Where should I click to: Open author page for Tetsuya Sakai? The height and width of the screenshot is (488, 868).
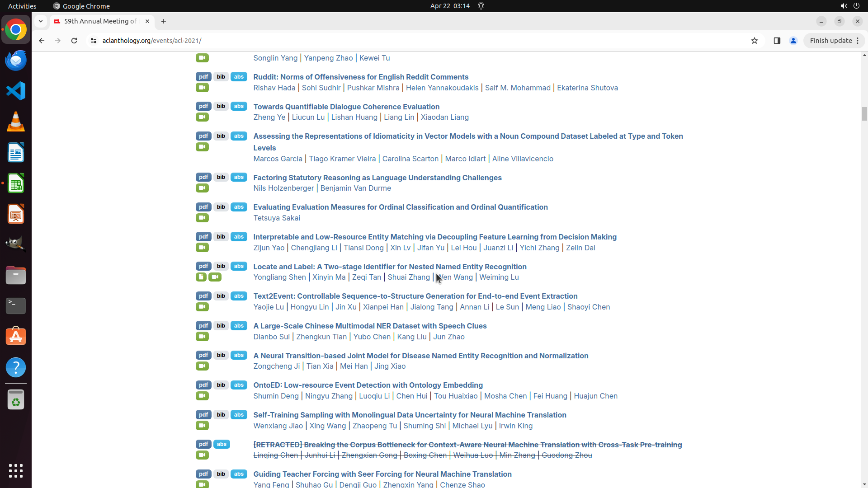coord(277,218)
